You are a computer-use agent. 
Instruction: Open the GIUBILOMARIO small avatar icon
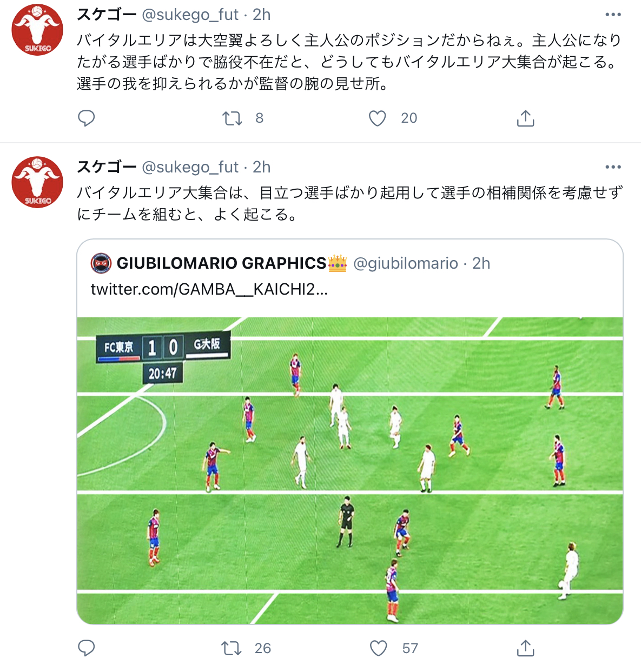pos(101,263)
